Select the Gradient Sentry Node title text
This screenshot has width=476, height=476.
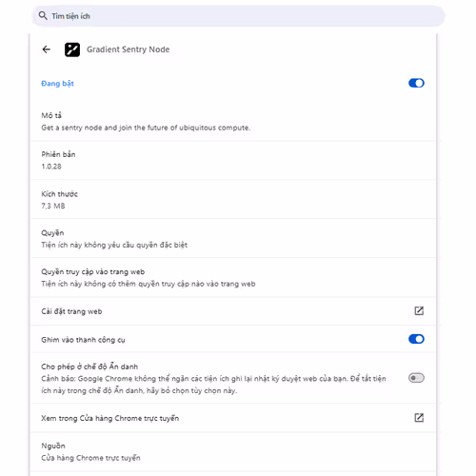point(129,50)
